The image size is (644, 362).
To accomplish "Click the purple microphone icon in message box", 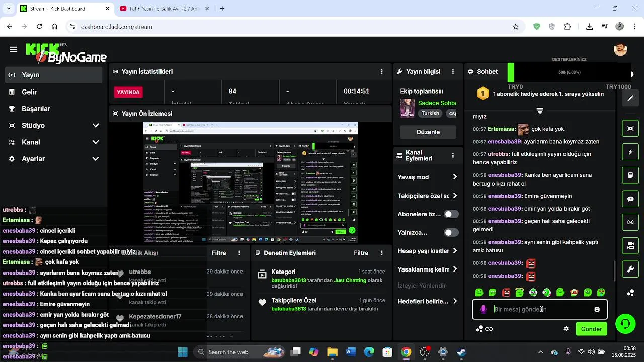I will pyautogui.click(x=484, y=310).
